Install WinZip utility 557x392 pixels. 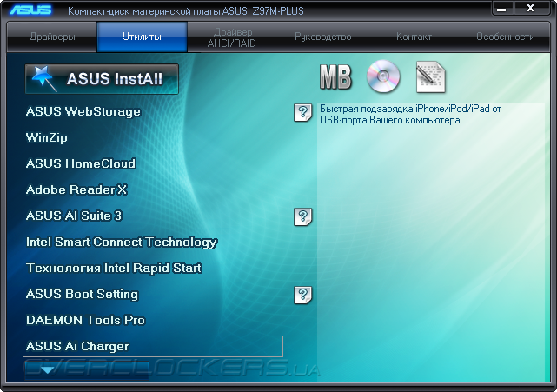tap(47, 137)
